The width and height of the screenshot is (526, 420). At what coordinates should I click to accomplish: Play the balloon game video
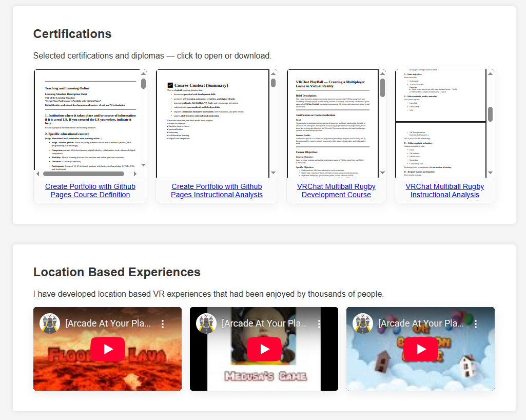[421, 349]
